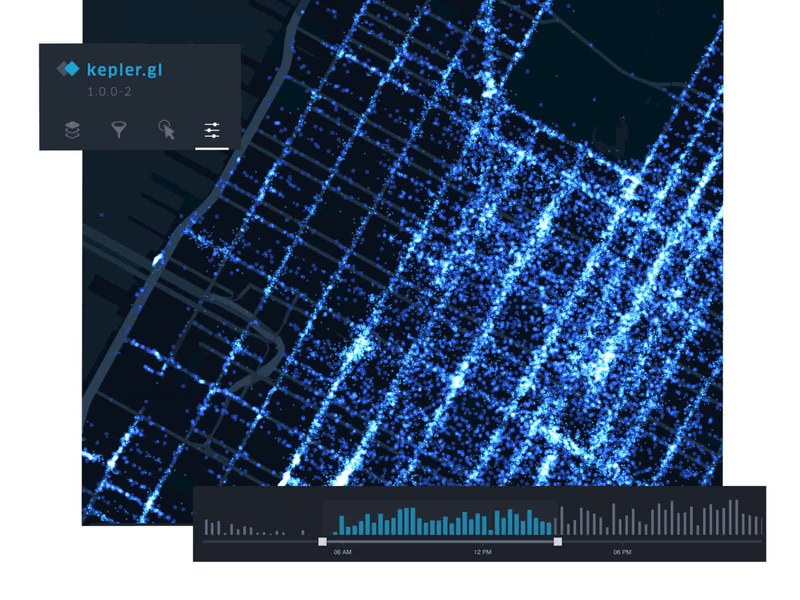This screenshot has height=600, width=800.
Task: Open the Filters panel
Action: tap(119, 129)
